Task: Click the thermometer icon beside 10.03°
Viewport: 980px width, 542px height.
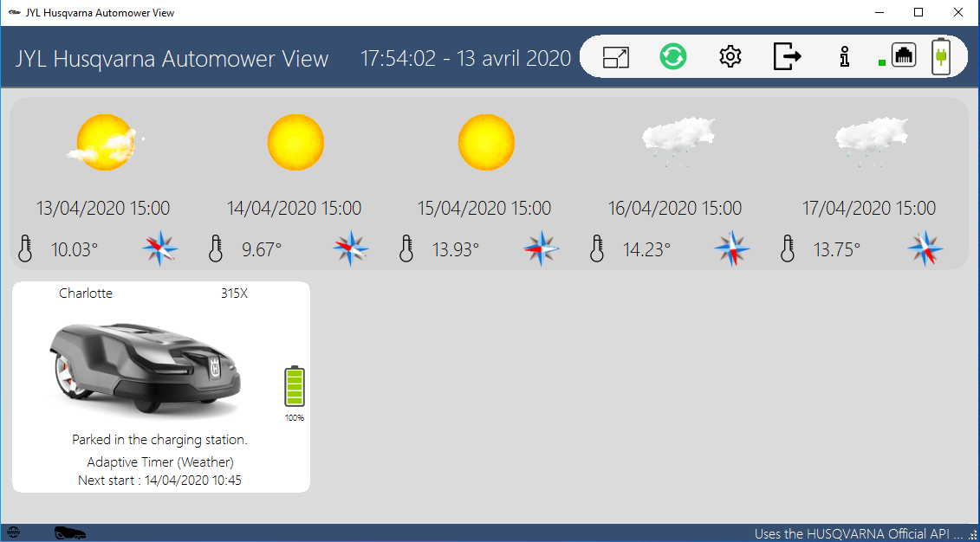Action: 25,248
